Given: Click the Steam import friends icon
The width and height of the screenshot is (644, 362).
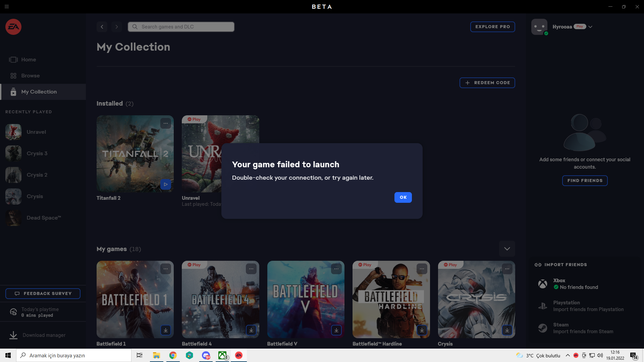Looking at the screenshot, I should coord(543,328).
